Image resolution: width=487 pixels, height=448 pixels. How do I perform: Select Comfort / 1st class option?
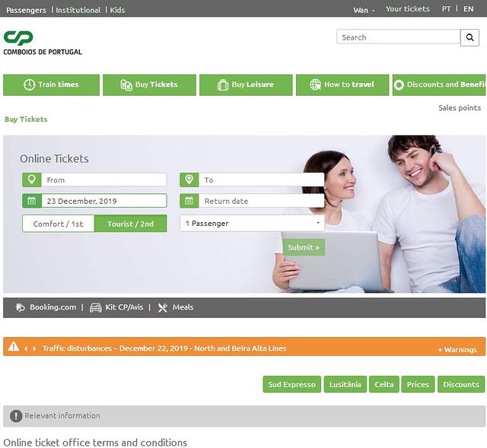[x=59, y=224]
